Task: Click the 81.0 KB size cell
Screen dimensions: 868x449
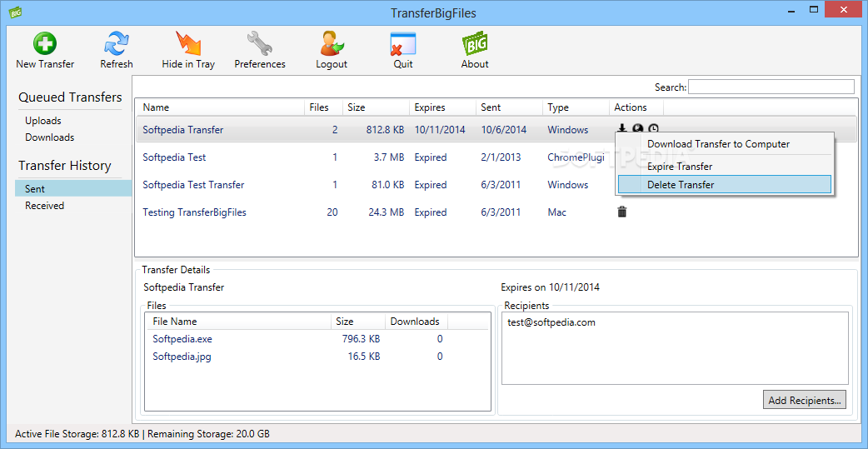Action: click(387, 184)
